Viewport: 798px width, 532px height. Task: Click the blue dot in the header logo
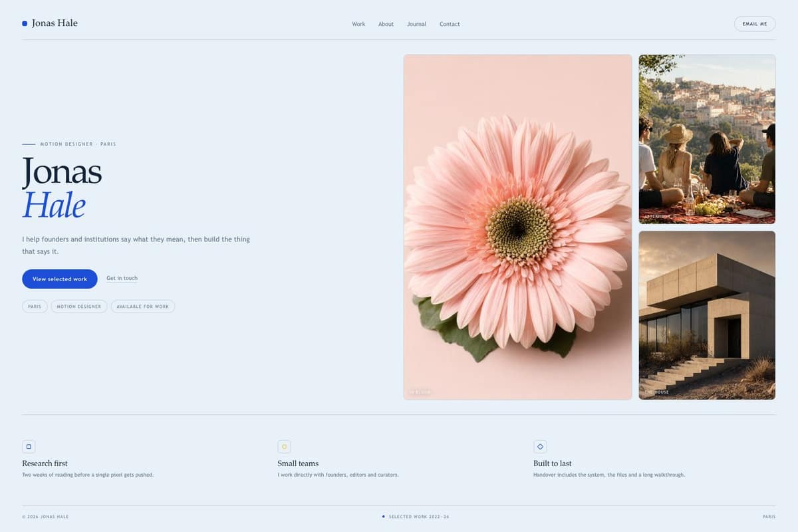(25, 23)
